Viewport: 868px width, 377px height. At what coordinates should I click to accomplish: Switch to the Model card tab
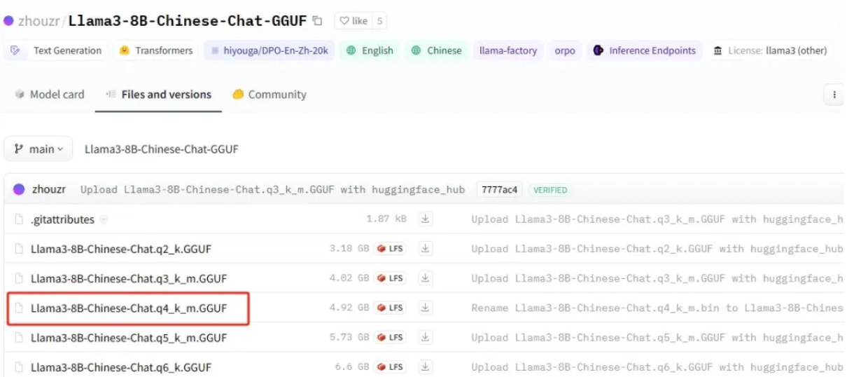point(50,95)
